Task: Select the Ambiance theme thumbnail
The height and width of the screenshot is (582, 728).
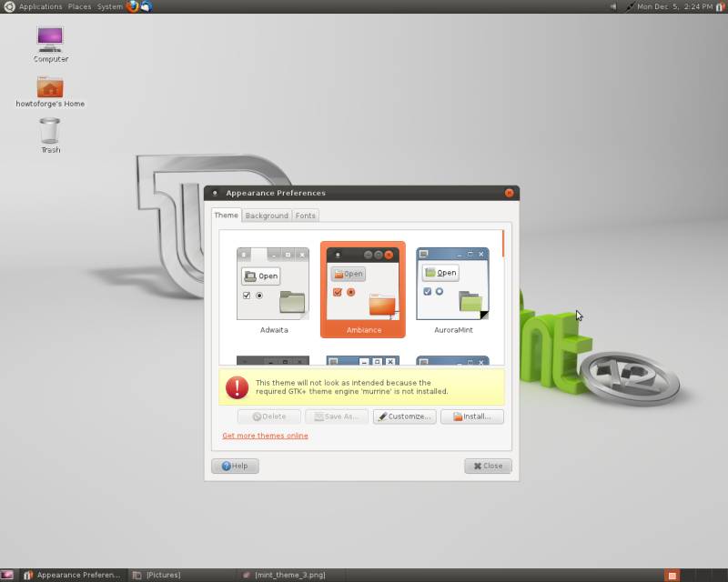Action: click(x=362, y=289)
